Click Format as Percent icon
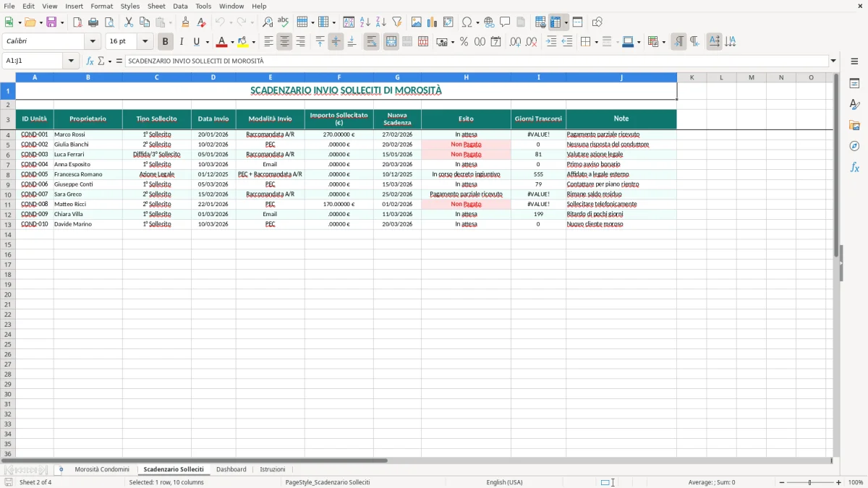The width and height of the screenshot is (868, 488). (x=464, y=42)
